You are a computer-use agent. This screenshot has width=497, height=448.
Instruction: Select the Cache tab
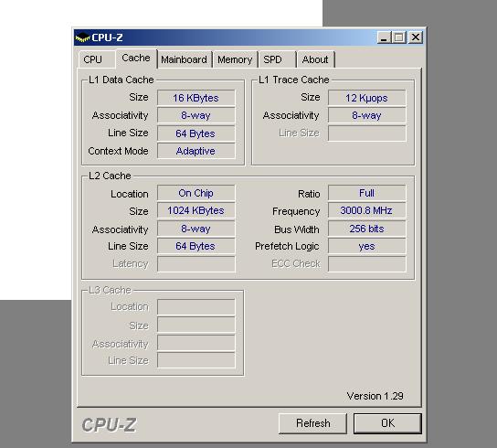click(x=136, y=59)
